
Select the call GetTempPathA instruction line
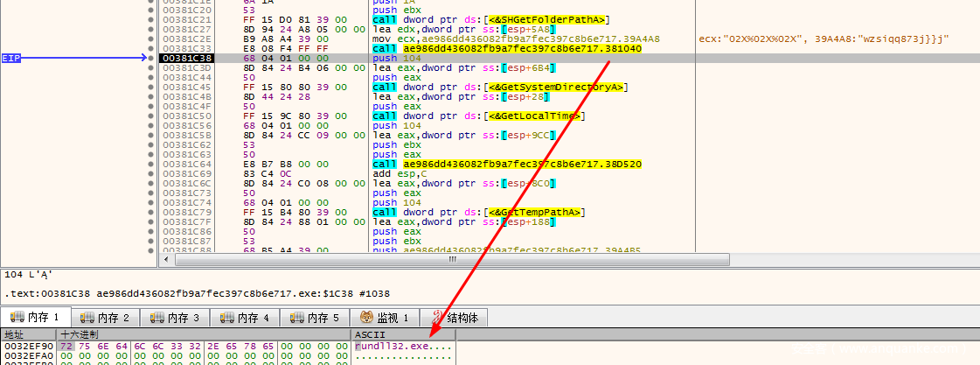click(470, 213)
